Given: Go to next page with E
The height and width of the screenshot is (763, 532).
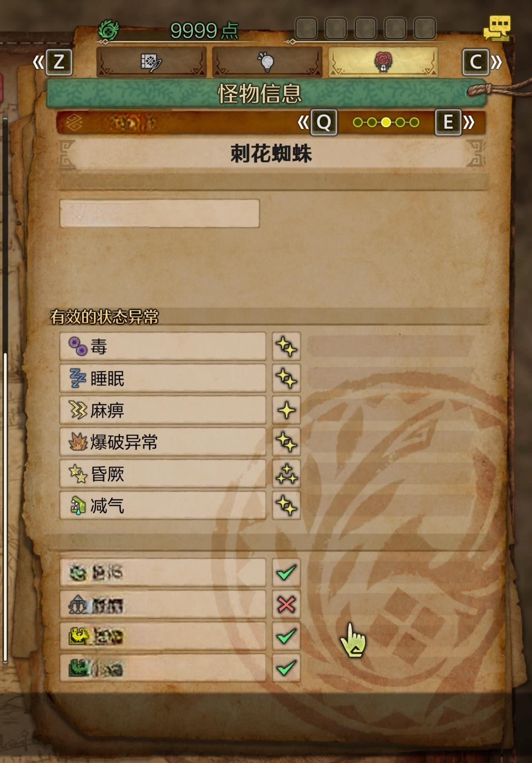Looking at the screenshot, I should pyautogui.click(x=448, y=122).
